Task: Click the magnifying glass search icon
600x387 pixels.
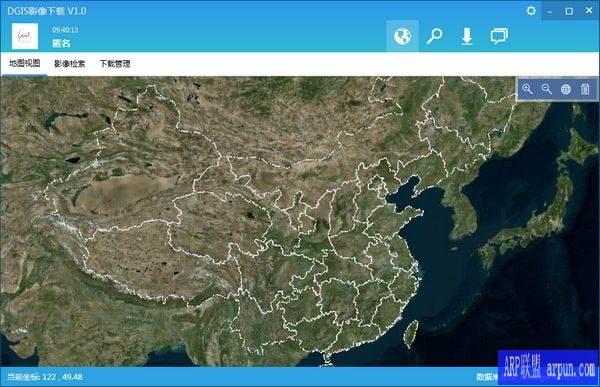Action: pos(434,36)
